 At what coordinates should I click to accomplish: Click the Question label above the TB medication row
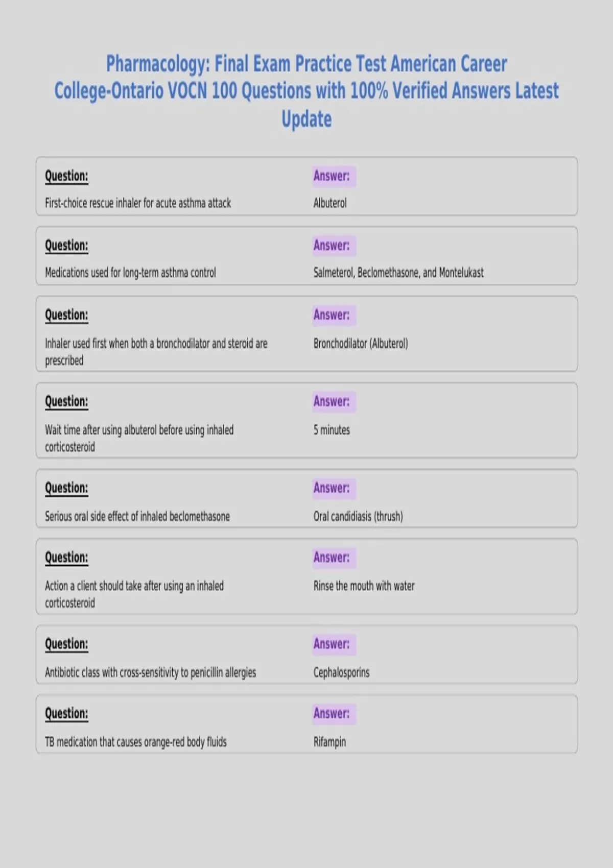click(66, 713)
